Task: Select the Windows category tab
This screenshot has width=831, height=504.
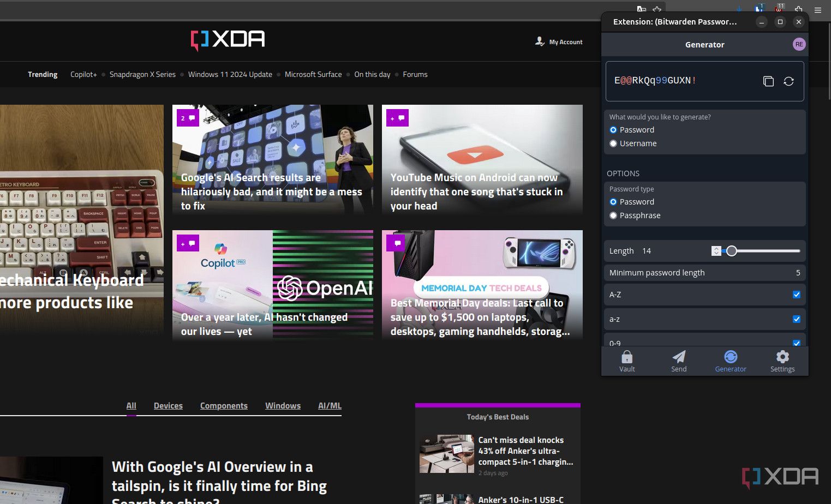Action: coord(283,406)
